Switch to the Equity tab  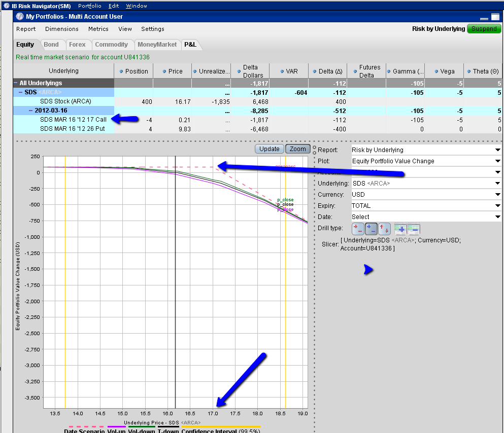coord(25,45)
